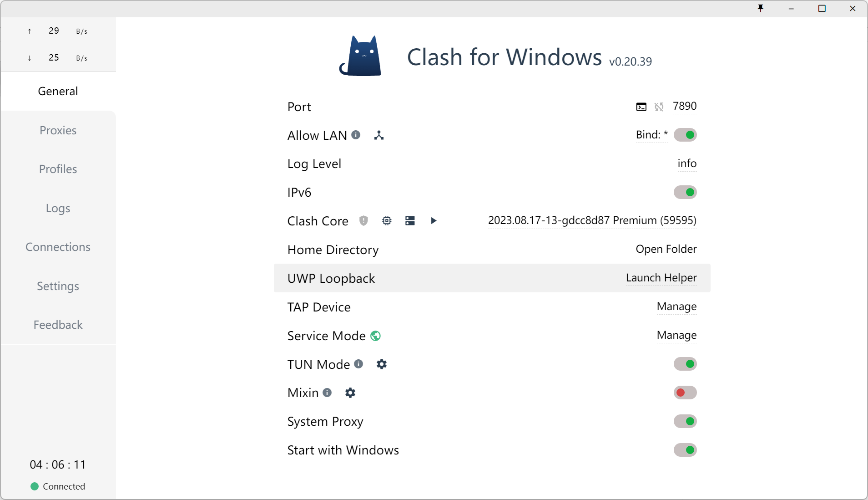Click the terminal icon next to Port
The height and width of the screenshot is (500, 868).
[641, 107]
